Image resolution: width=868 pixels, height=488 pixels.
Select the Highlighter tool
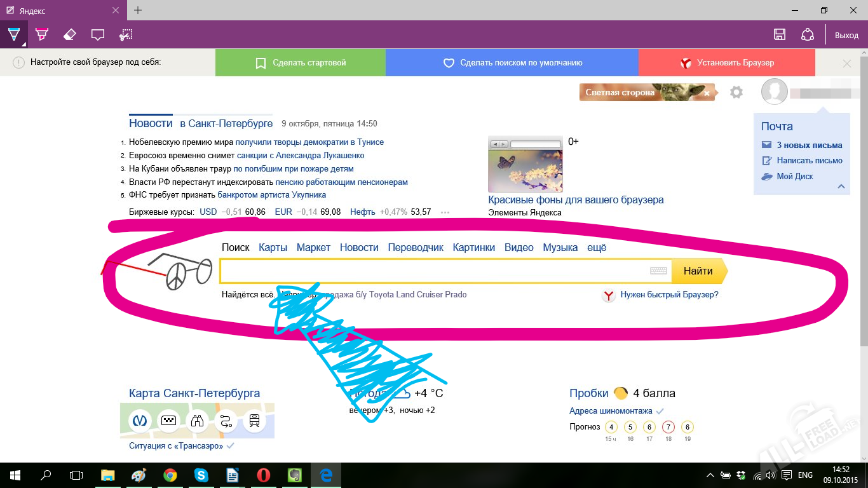(x=42, y=34)
